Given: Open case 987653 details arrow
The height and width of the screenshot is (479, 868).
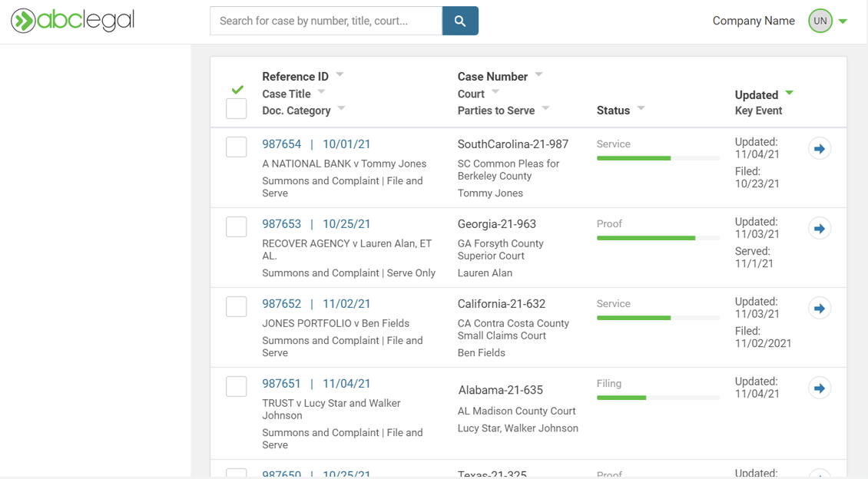Looking at the screenshot, I should tap(820, 228).
